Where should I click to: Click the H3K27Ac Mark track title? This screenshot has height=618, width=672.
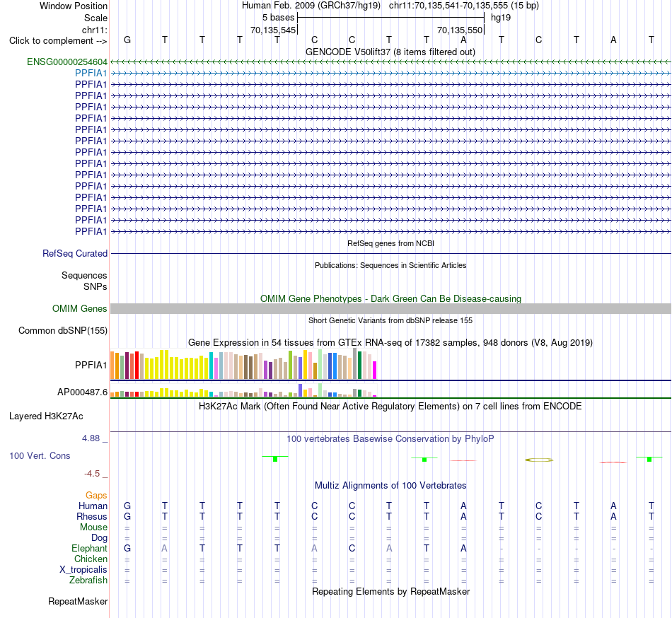(x=390, y=406)
